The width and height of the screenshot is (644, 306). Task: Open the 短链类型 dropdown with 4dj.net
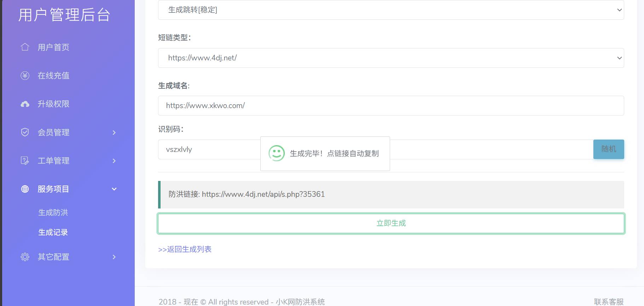click(391, 58)
